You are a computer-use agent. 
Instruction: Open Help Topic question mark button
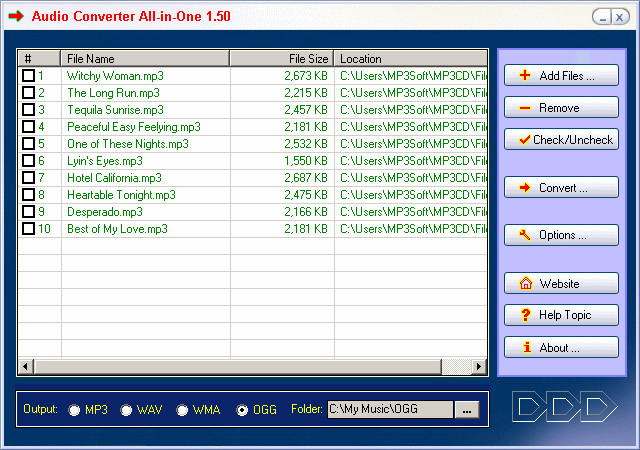tap(561, 315)
